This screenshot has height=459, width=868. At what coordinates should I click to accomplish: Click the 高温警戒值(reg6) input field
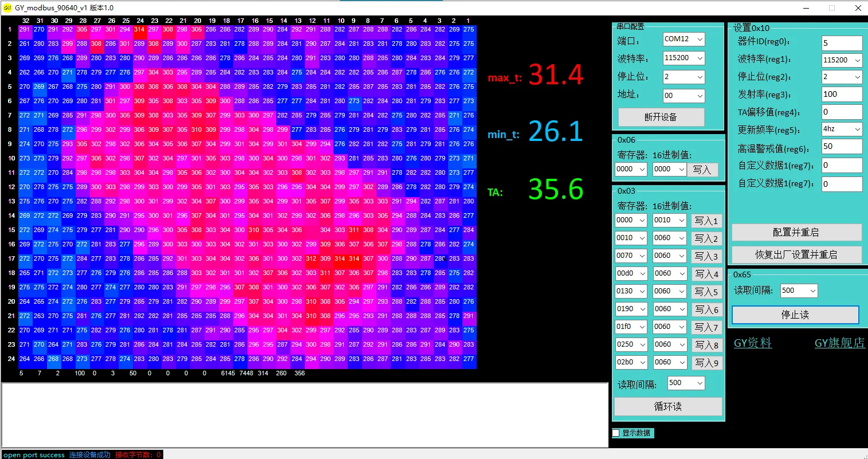click(x=841, y=147)
